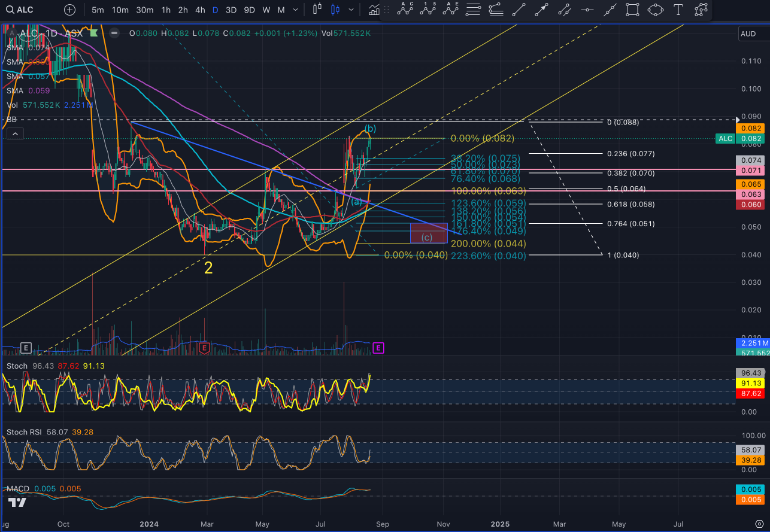
Task: Click the round A symbol logo
Action: (11, 34)
